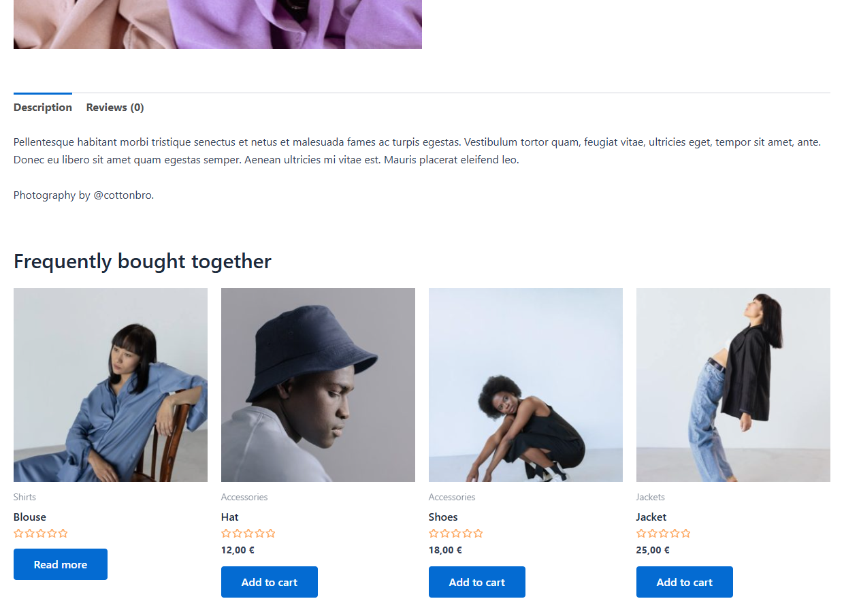This screenshot has width=844, height=616.
Task: Click the Blouse product thumbnail image
Action: [110, 384]
